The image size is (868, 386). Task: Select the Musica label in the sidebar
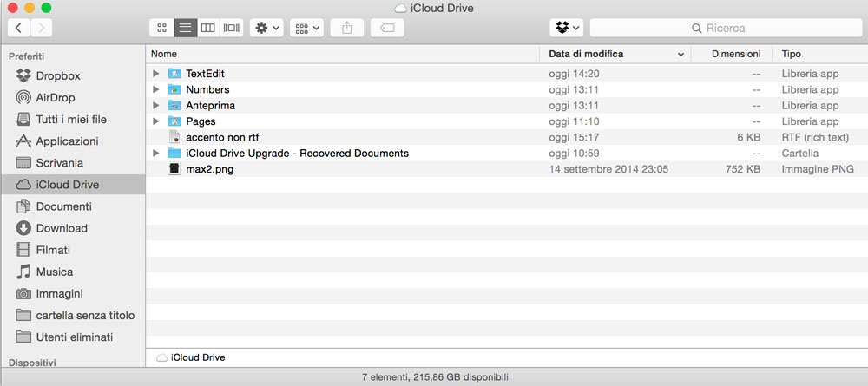pyautogui.click(x=54, y=272)
